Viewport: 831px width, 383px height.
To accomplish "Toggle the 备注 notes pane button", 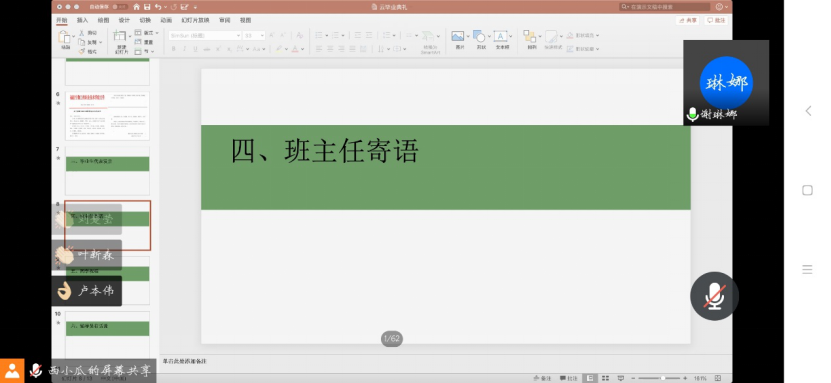I will (x=543, y=378).
